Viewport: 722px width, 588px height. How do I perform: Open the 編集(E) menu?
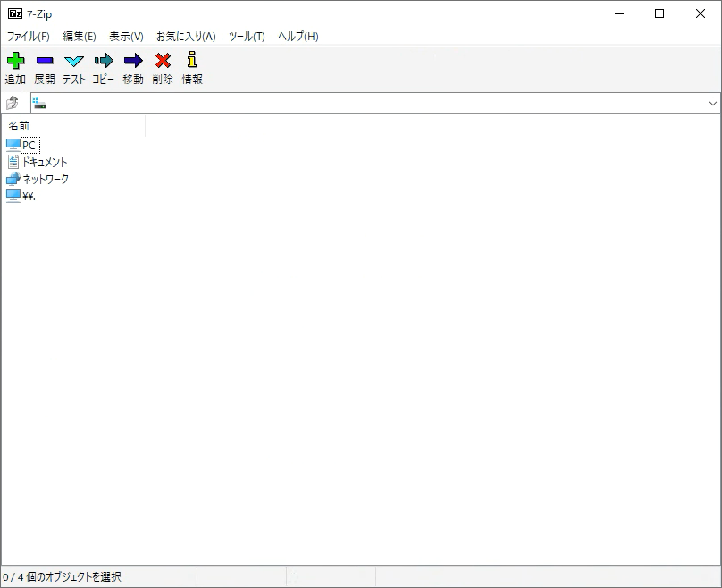click(x=80, y=37)
